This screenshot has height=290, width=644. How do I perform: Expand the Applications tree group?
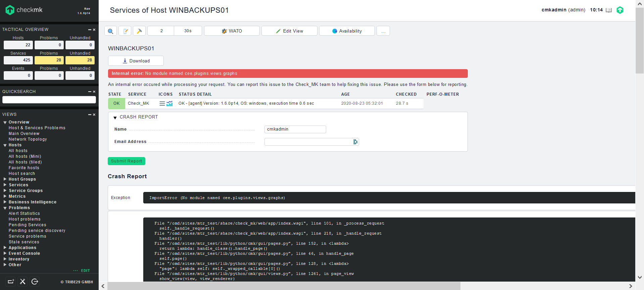tap(5, 248)
